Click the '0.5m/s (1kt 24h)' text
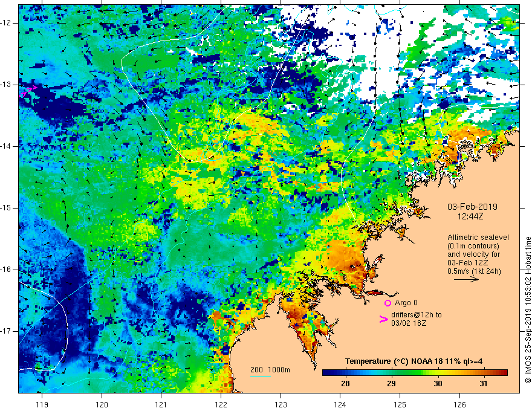This screenshot has height=411, width=532. [474, 271]
